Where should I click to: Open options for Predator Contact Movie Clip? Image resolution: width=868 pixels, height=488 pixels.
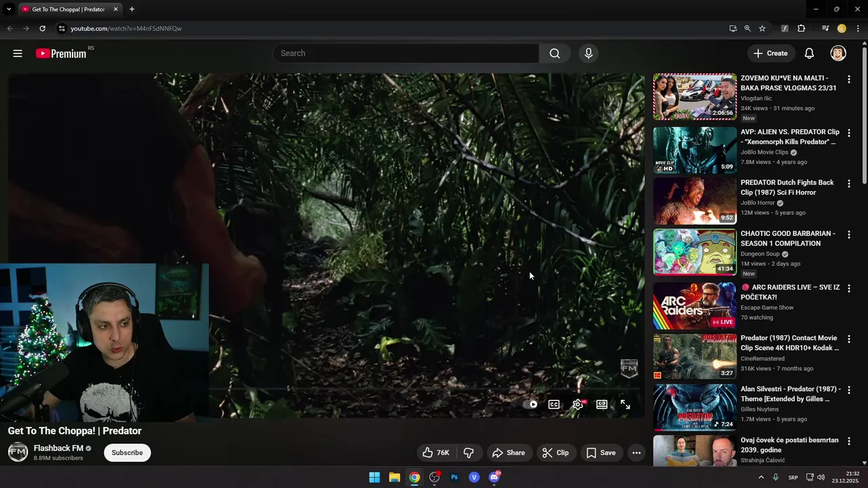pos(848,340)
